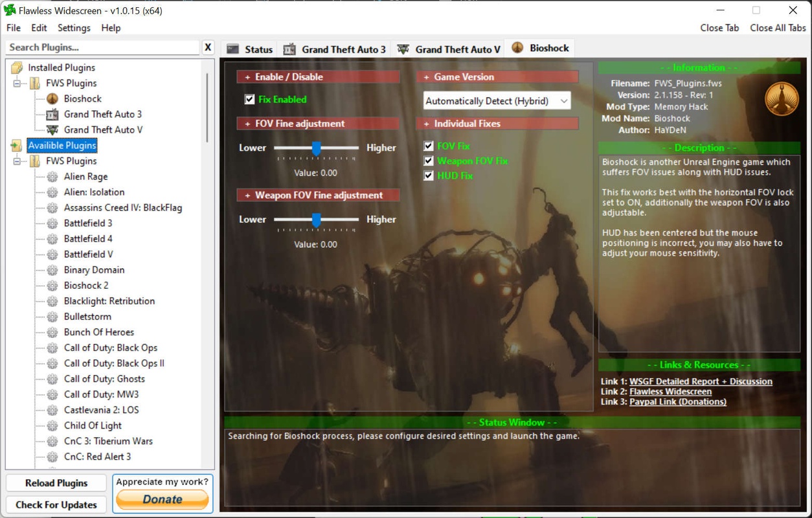
Task: Click the Search Plugins input field
Action: coord(102,47)
